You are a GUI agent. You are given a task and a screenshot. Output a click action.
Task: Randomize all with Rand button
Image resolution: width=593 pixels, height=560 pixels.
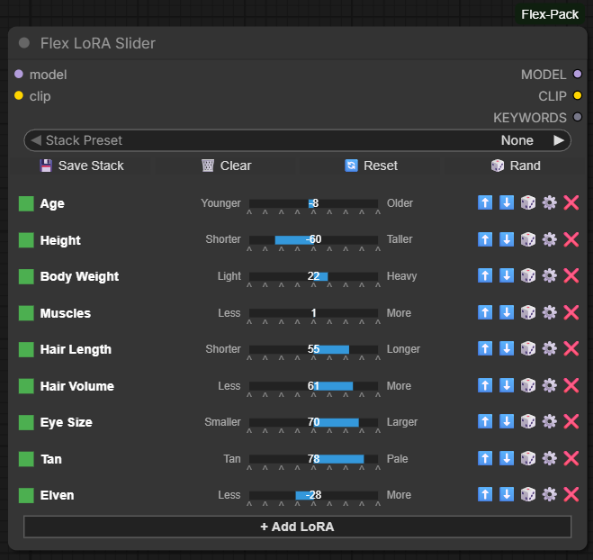[x=515, y=166]
